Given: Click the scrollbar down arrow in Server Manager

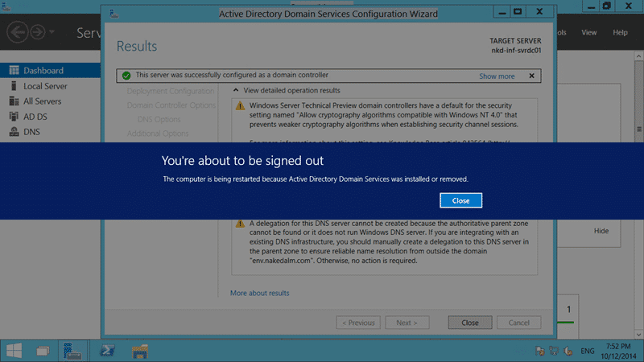Looking at the screenshot, I should click(639, 335).
